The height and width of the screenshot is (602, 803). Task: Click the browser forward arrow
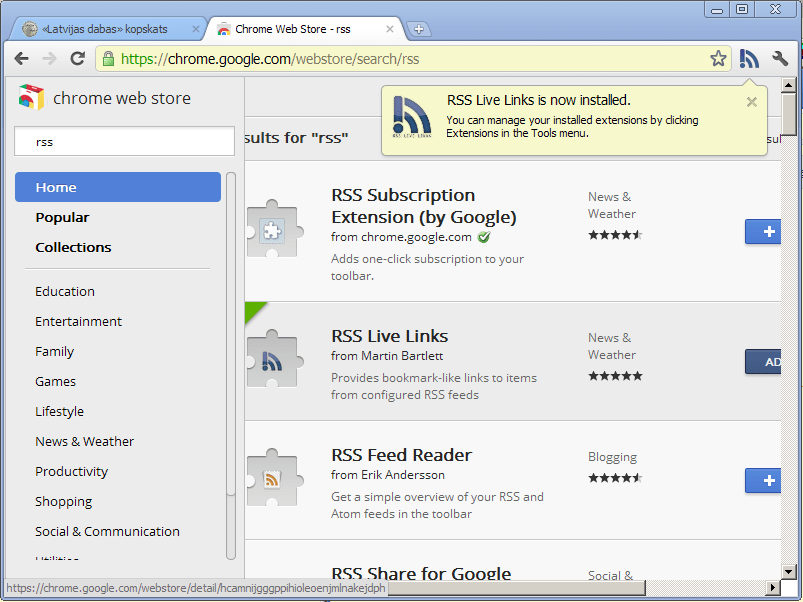[50, 59]
